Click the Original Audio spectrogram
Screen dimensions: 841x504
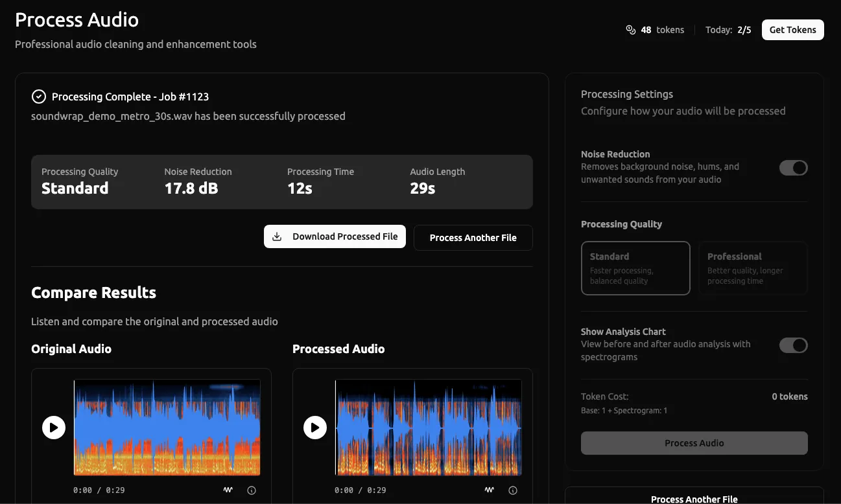pyautogui.click(x=167, y=428)
